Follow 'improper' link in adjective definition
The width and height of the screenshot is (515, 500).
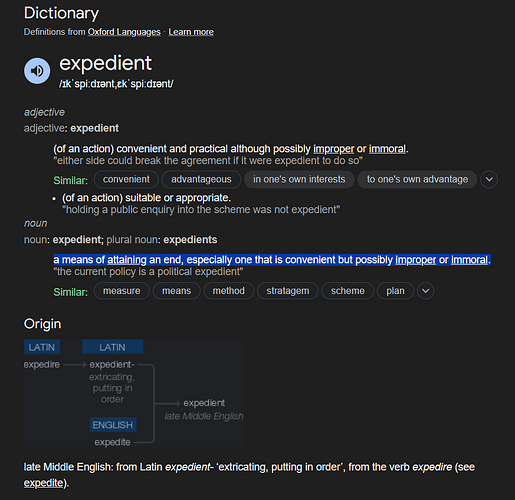pyautogui.click(x=334, y=149)
